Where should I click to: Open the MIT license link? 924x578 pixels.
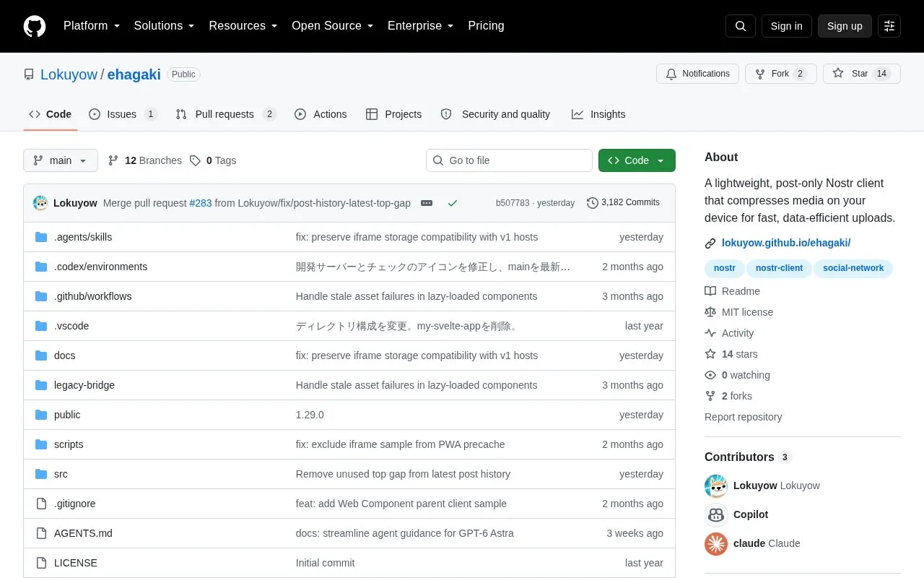[747, 312]
